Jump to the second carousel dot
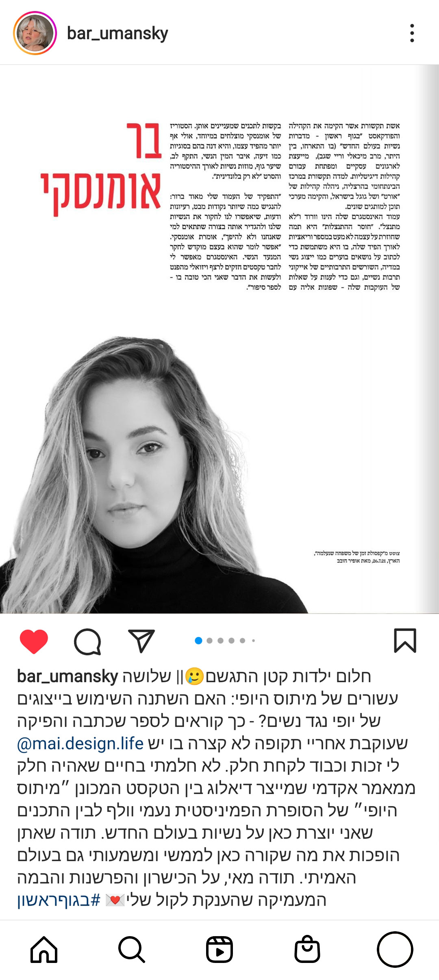Image resolution: width=439 pixels, height=980 pixels. [210, 640]
